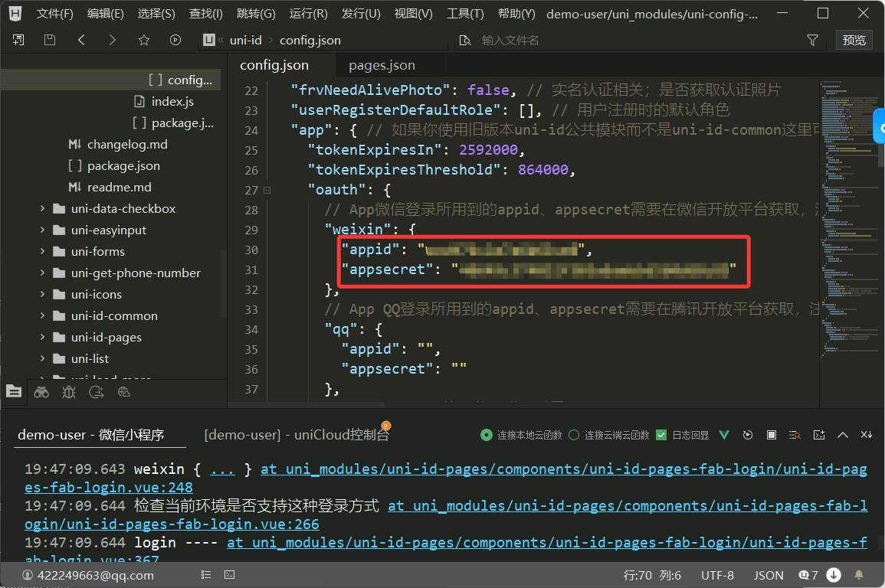Image resolution: width=885 pixels, height=588 pixels.
Task: Click the 预览 preview button
Action: pos(854,40)
